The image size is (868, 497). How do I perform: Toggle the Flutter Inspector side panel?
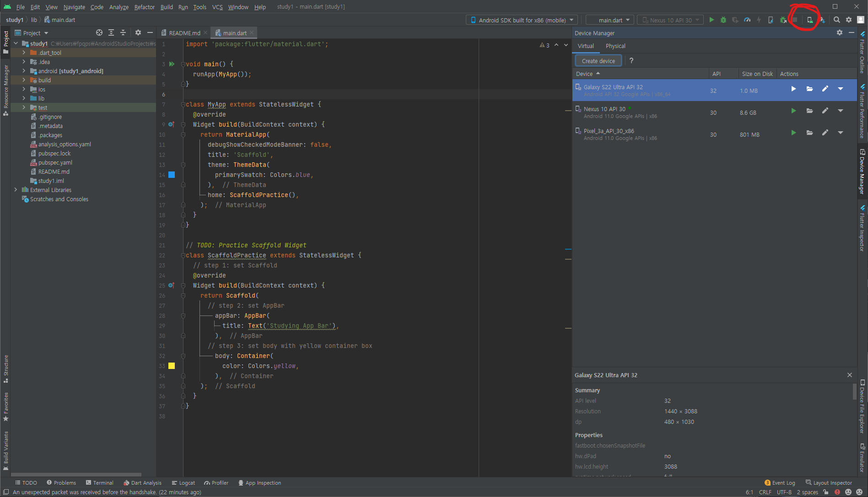(862, 228)
